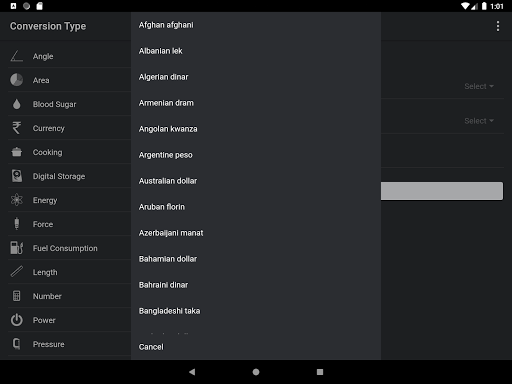Open the second Select unit dropdown
This screenshot has width=512, height=384.
[479, 121]
